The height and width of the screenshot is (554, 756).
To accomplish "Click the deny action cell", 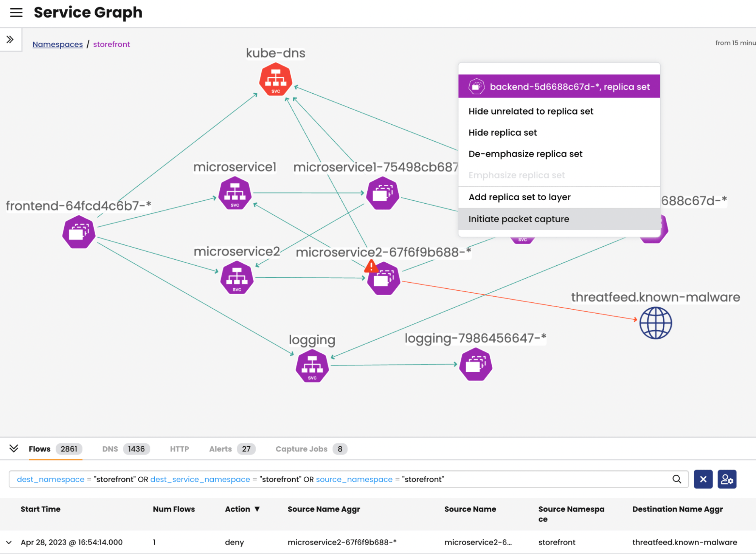I will 234,542.
